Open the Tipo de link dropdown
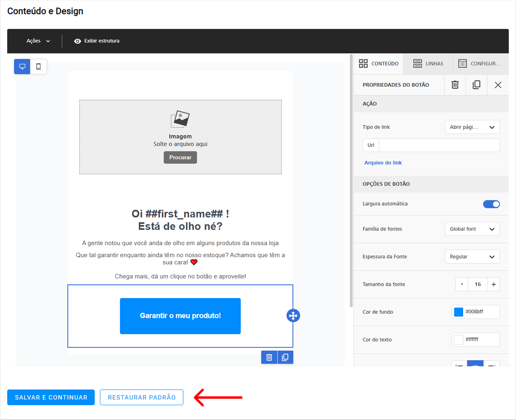This screenshot has height=420, width=516. [472, 127]
